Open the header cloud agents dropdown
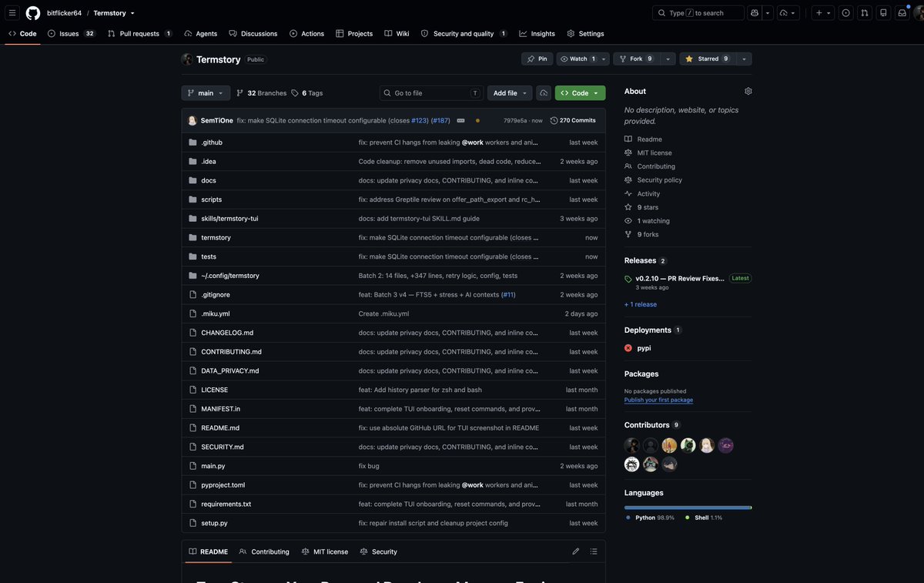 pyautogui.click(x=788, y=13)
